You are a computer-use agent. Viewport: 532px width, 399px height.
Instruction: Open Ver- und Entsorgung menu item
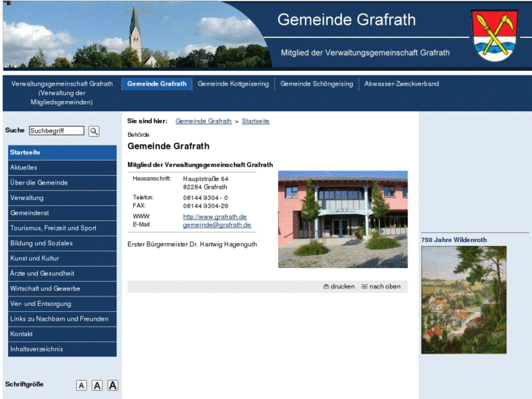pos(62,304)
